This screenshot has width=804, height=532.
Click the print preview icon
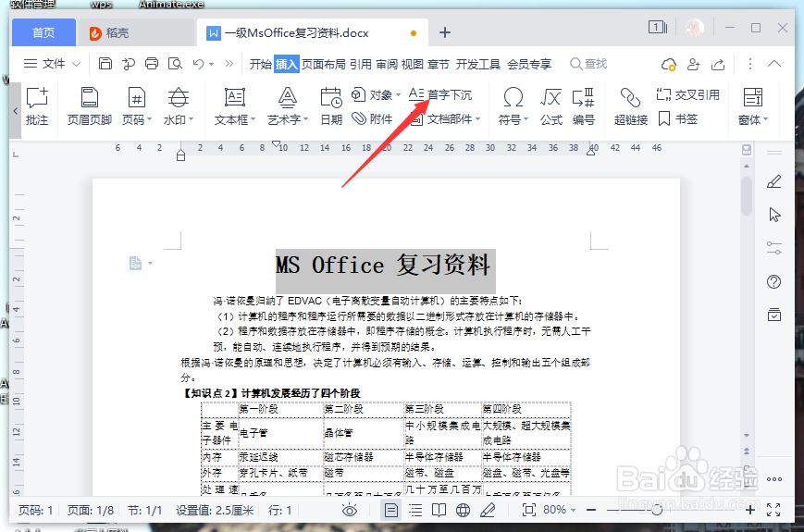click(176, 64)
